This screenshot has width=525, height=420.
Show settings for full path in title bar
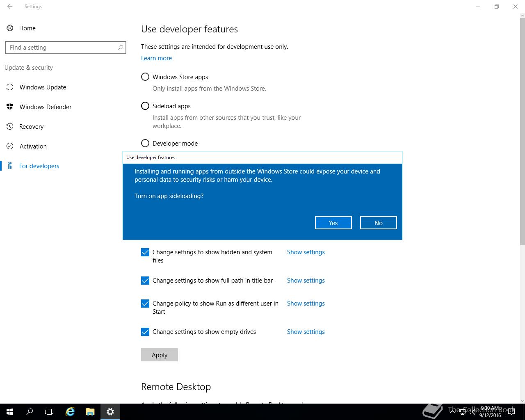click(306, 281)
